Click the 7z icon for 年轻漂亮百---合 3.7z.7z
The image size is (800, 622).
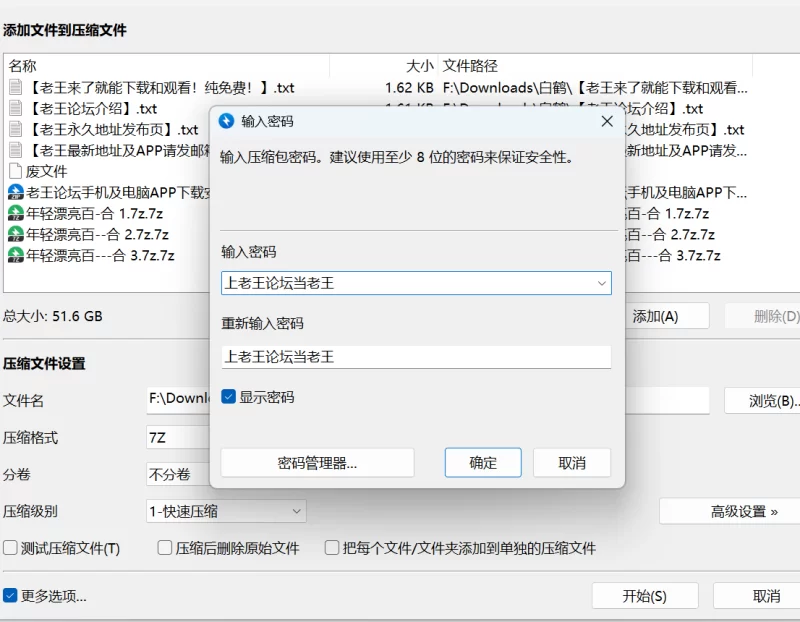coord(15,255)
